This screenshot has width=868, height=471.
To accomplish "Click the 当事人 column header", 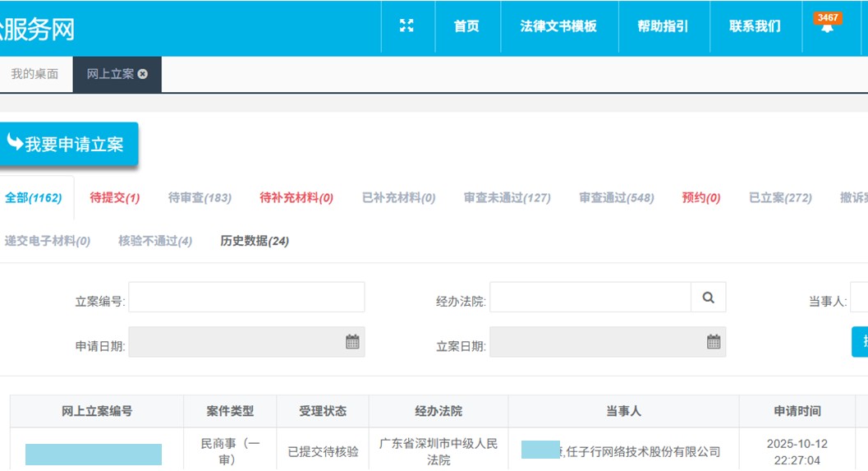I will pos(624,411).
